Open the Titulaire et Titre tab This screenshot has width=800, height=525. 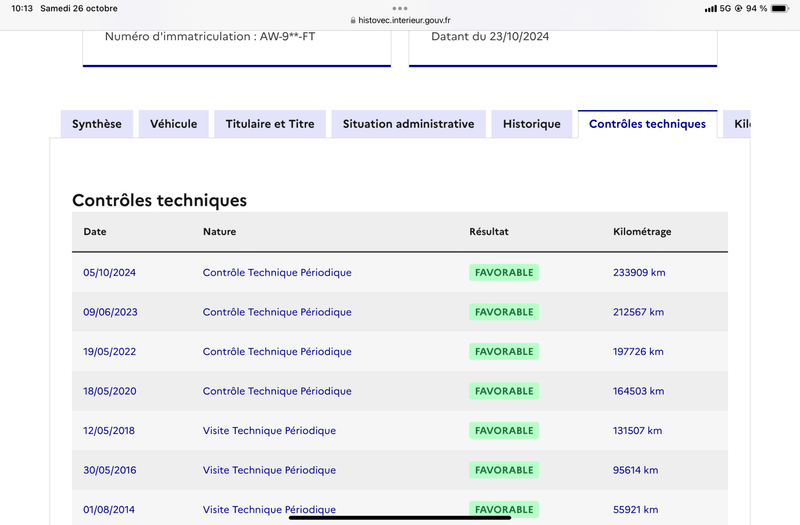270,124
